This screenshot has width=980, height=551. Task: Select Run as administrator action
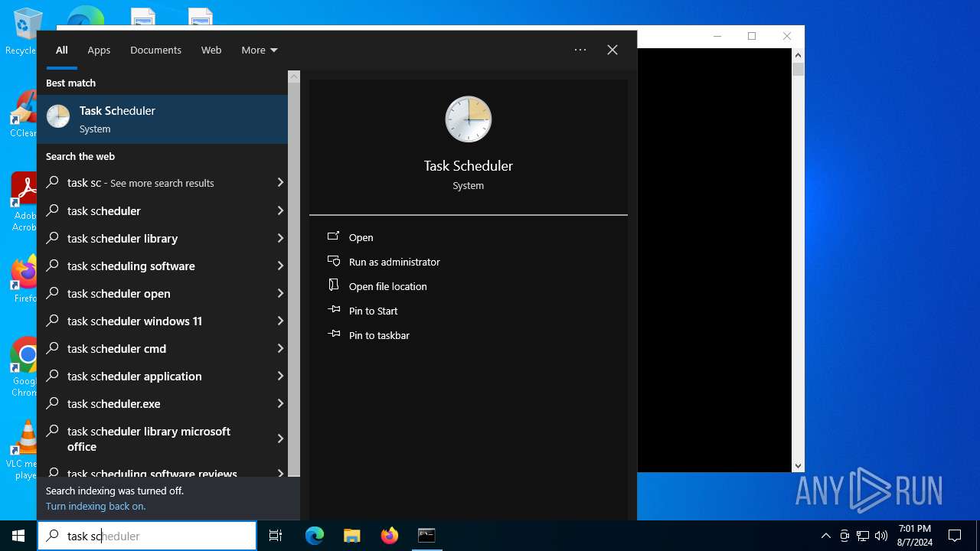tap(394, 262)
